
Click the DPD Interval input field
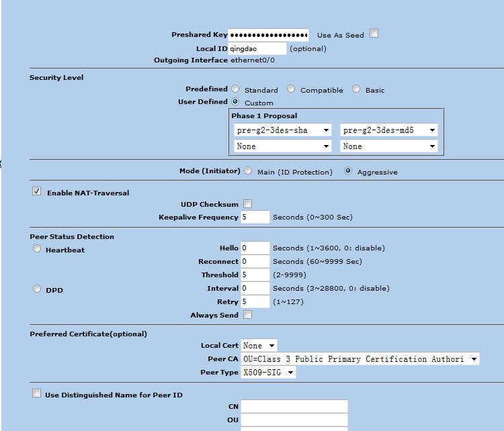[255, 289]
